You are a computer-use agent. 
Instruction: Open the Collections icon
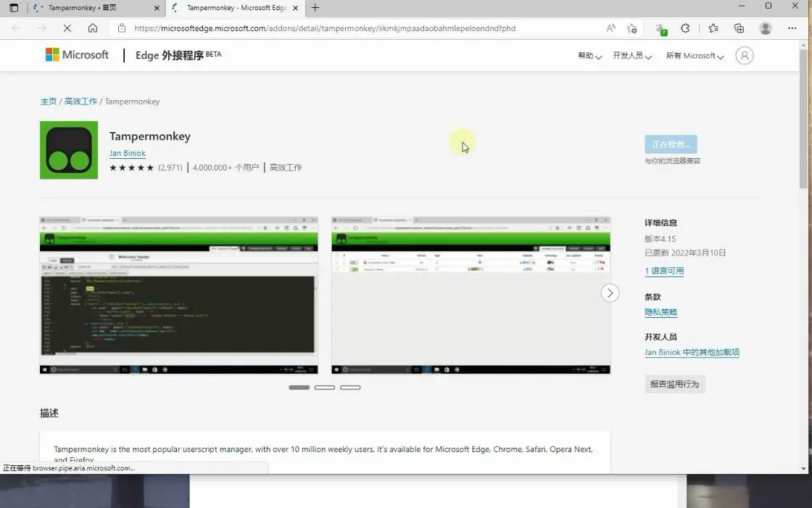click(739, 28)
